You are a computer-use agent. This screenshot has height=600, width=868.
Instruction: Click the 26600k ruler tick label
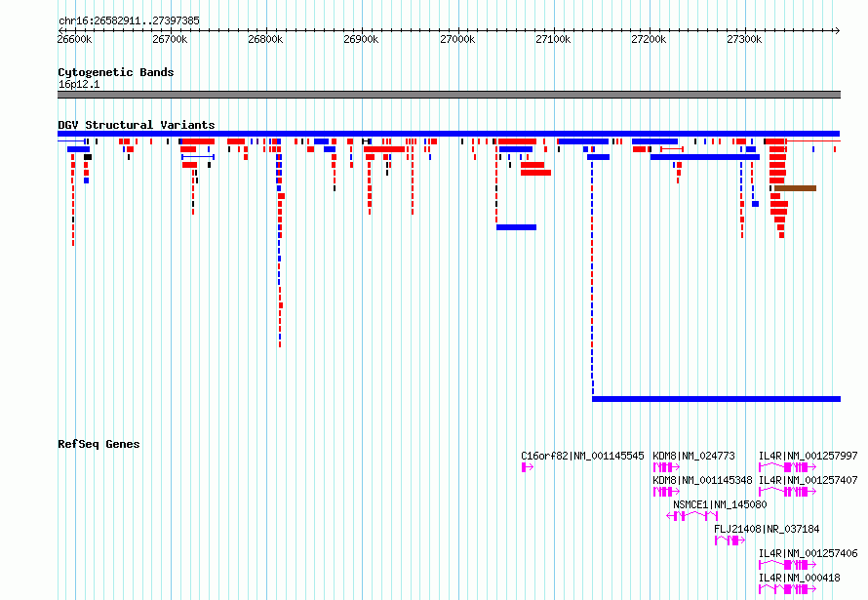click(x=75, y=39)
